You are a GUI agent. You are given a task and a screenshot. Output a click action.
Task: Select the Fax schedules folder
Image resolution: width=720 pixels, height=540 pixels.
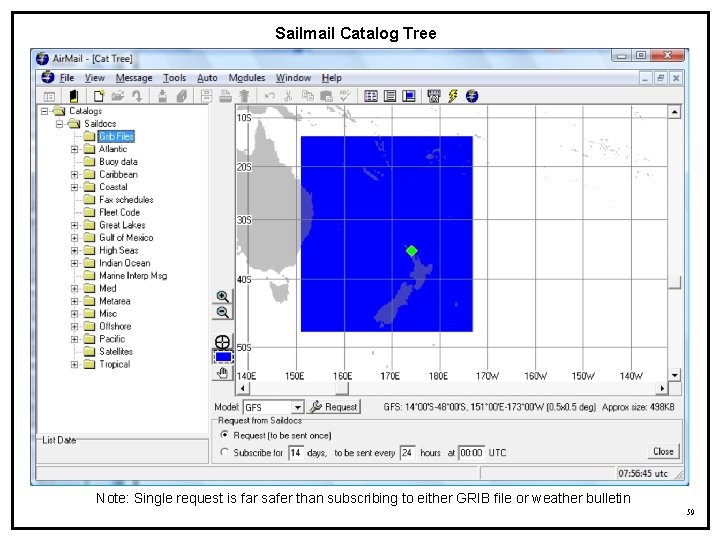(126, 200)
